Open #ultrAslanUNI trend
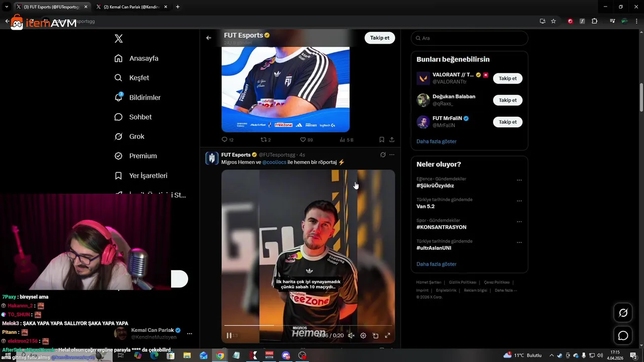The image size is (644, 362). [x=434, y=248]
